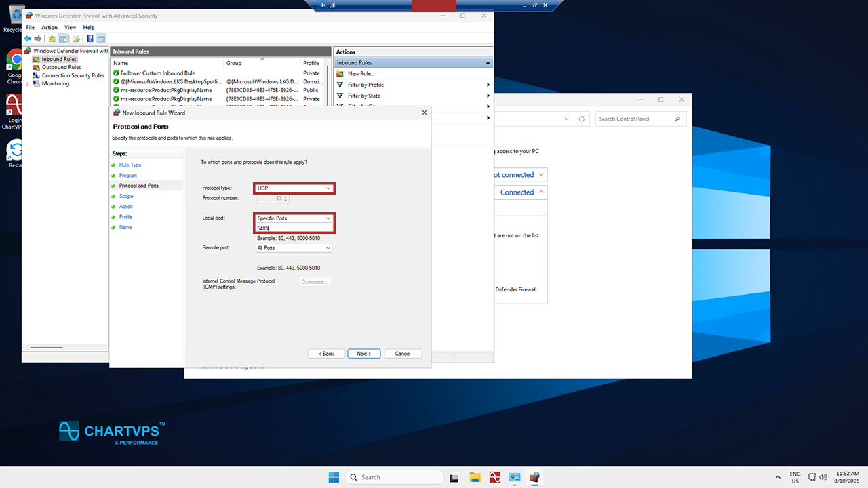Click the Control Panel refresh icon
Viewport: 868px width, 488px height.
581,119
